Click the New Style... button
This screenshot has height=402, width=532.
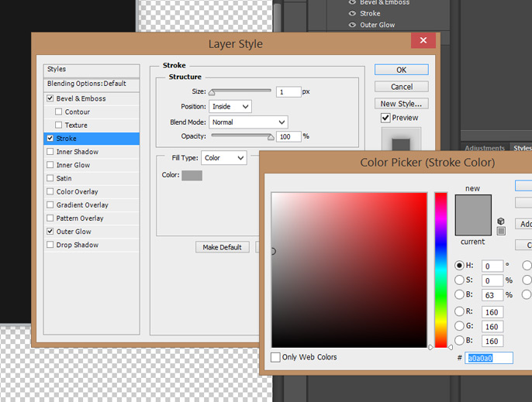pos(401,103)
